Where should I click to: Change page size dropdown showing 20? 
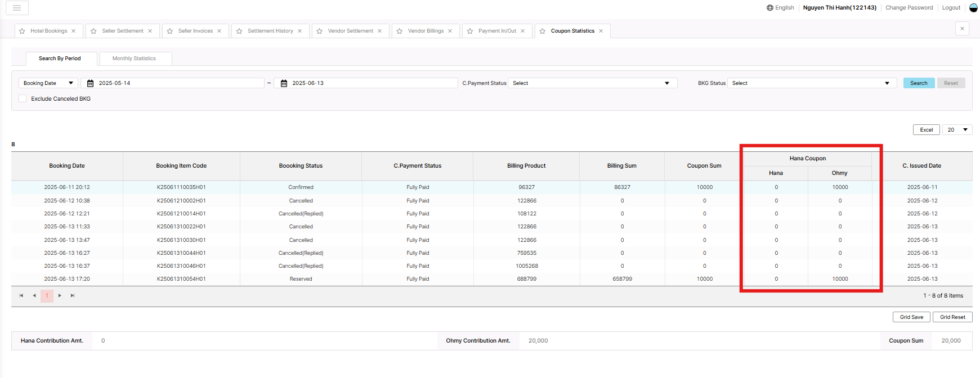[x=957, y=130]
